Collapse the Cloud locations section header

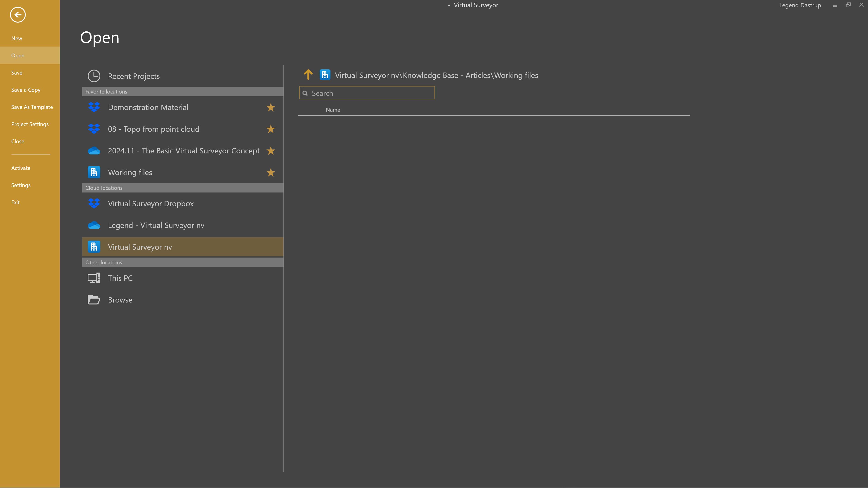[104, 188]
